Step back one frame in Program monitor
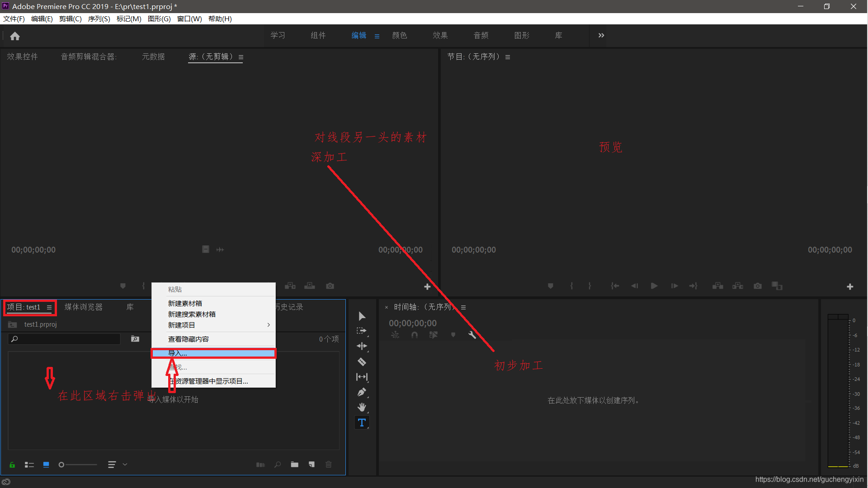The image size is (868, 488). (x=634, y=286)
